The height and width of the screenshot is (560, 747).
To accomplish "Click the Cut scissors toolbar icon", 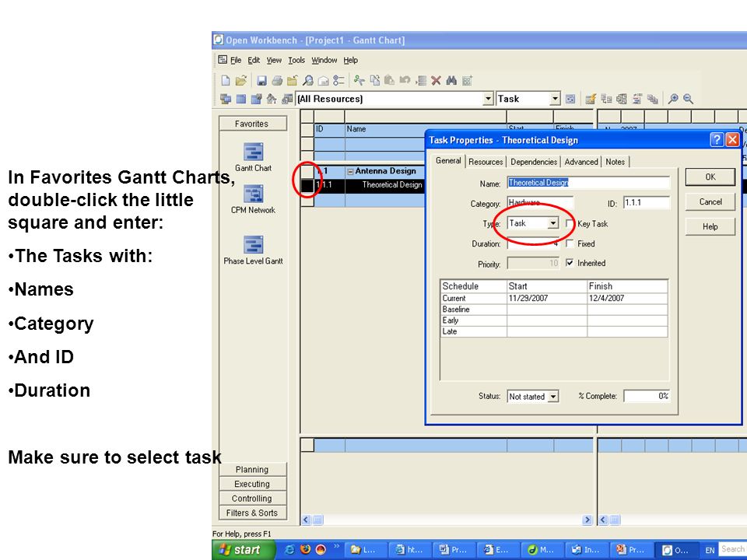I will click(359, 80).
